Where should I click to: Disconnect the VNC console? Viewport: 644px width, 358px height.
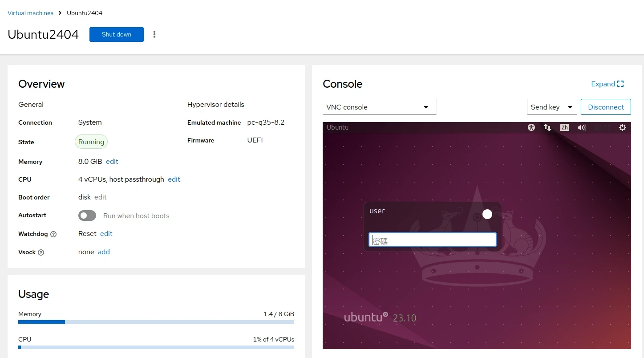(606, 107)
